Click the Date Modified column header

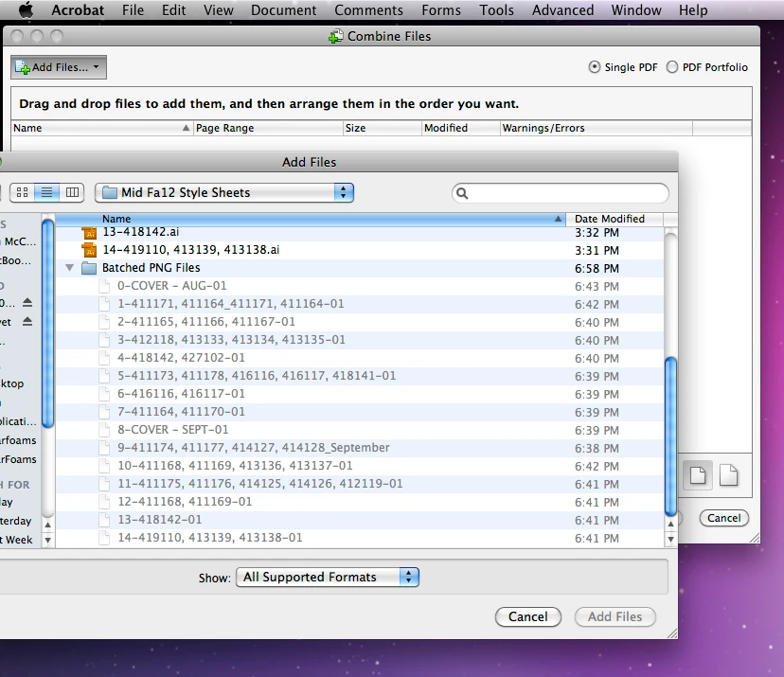pos(614,219)
